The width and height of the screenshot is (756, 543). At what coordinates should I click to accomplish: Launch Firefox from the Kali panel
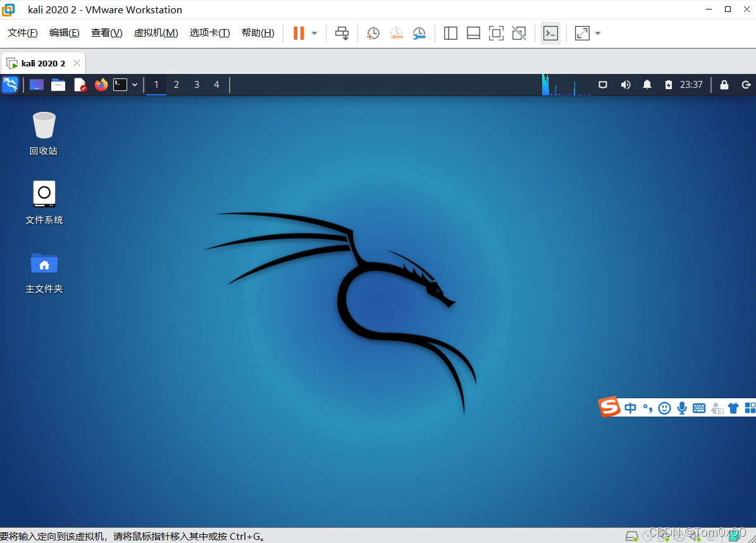[101, 85]
